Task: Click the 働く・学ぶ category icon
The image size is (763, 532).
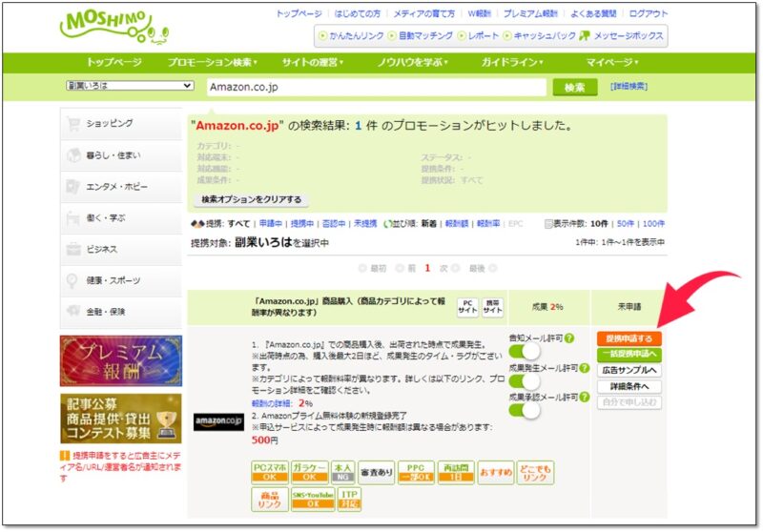Action: (x=73, y=218)
